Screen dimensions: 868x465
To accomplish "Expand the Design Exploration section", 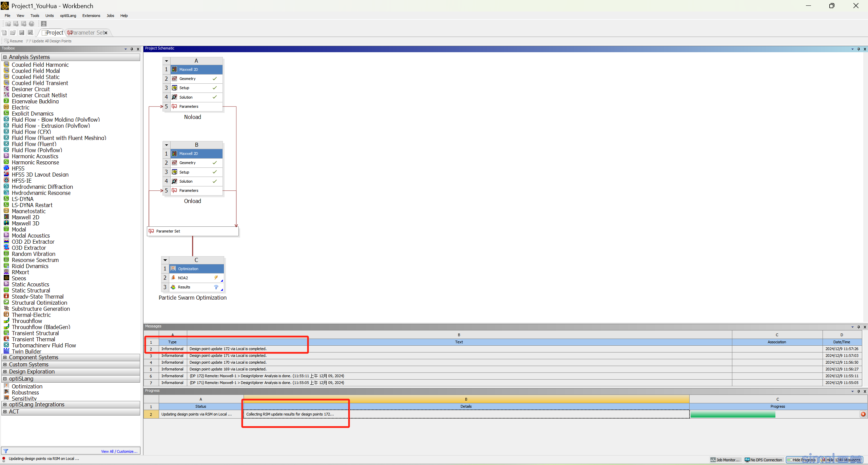I will tap(5, 372).
